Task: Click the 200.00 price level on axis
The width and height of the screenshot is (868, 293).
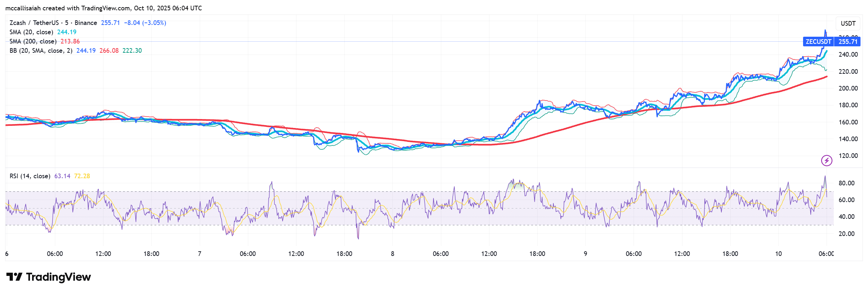Action: (848, 88)
